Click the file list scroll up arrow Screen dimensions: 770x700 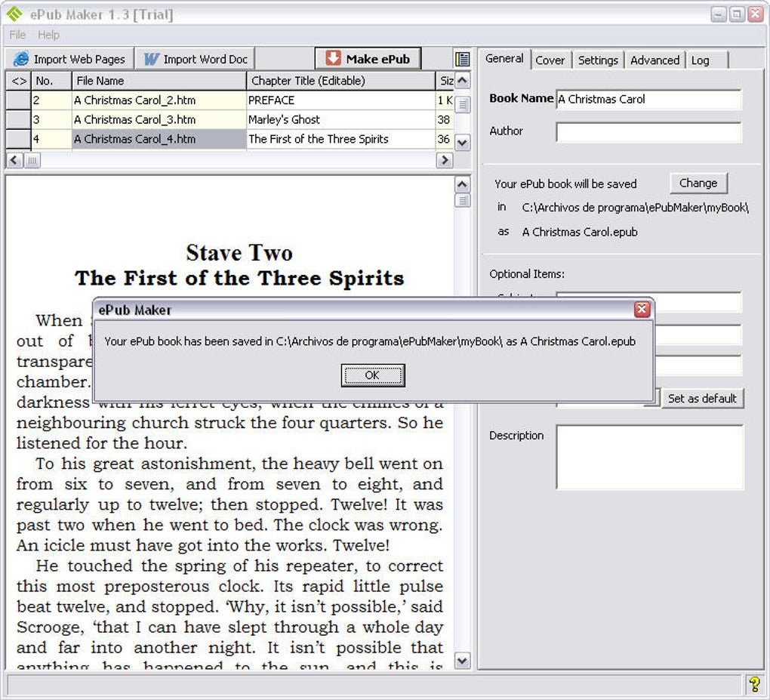pos(462,81)
